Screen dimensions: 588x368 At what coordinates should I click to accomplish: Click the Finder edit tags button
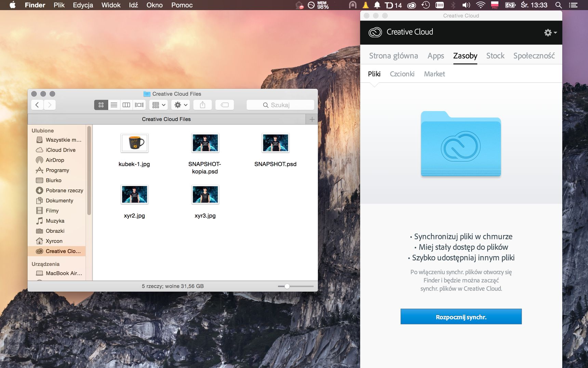[225, 105]
